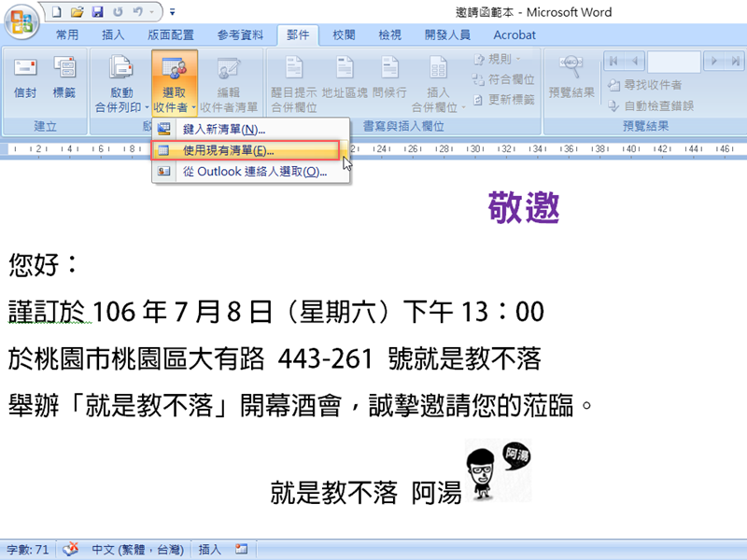Toggle the 插入 insert mode in status bar
Viewport: 747px width, 560px height.
coord(209,550)
